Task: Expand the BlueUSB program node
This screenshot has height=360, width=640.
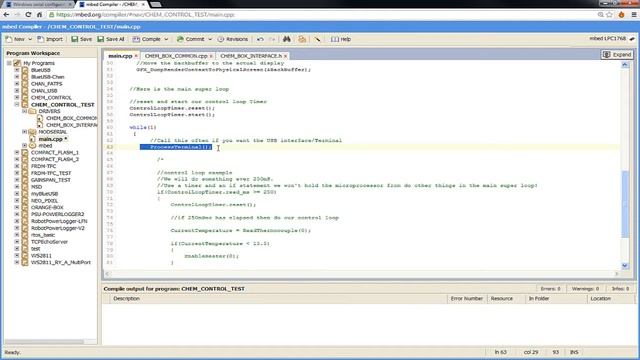Action: pyautogui.click(x=17, y=70)
